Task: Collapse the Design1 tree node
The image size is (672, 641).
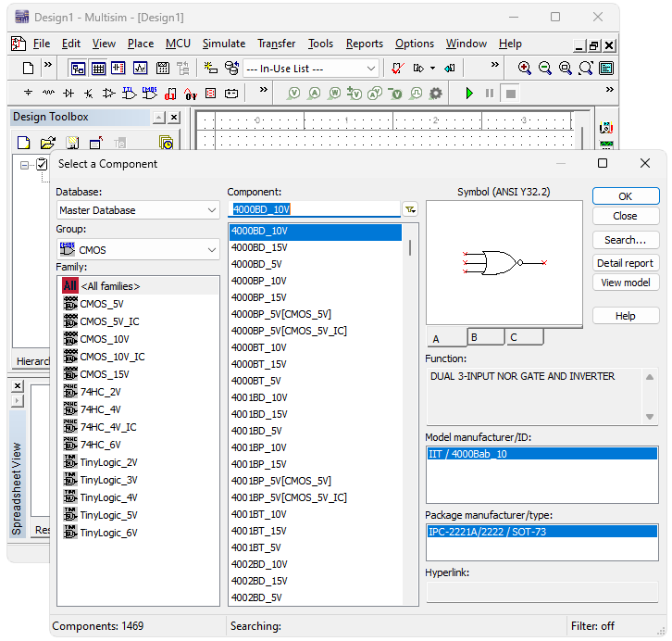Action: tap(24, 165)
